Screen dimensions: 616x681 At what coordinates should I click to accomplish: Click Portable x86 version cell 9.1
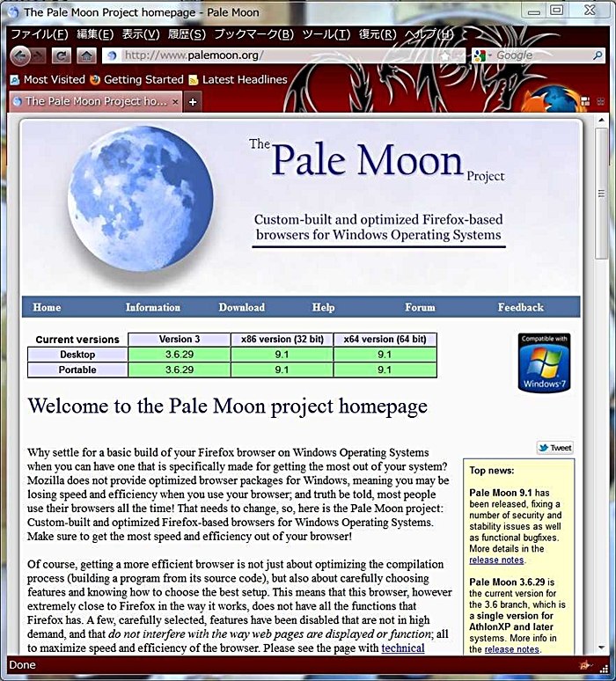[282, 370]
